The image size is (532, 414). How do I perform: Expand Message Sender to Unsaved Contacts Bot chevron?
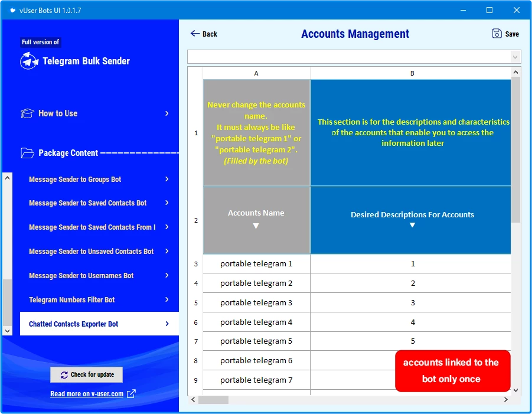tap(167, 251)
